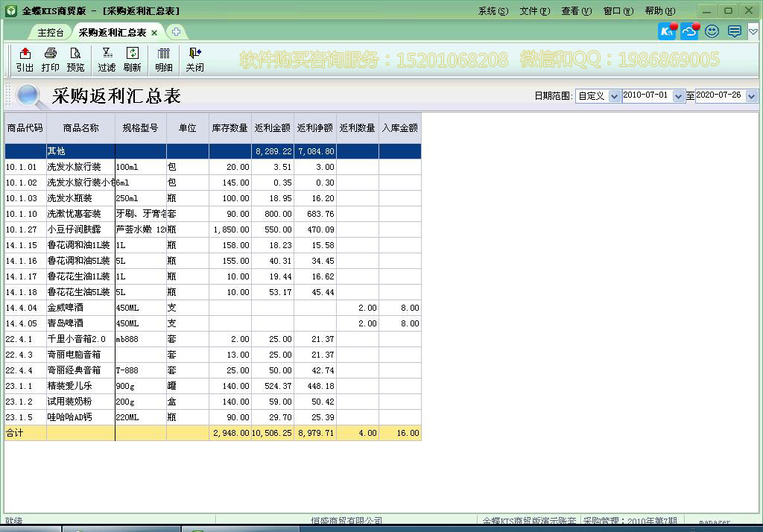Open print preview via the 预览 icon
The width and height of the screenshot is (763, 532).
[x=75, y=60]
